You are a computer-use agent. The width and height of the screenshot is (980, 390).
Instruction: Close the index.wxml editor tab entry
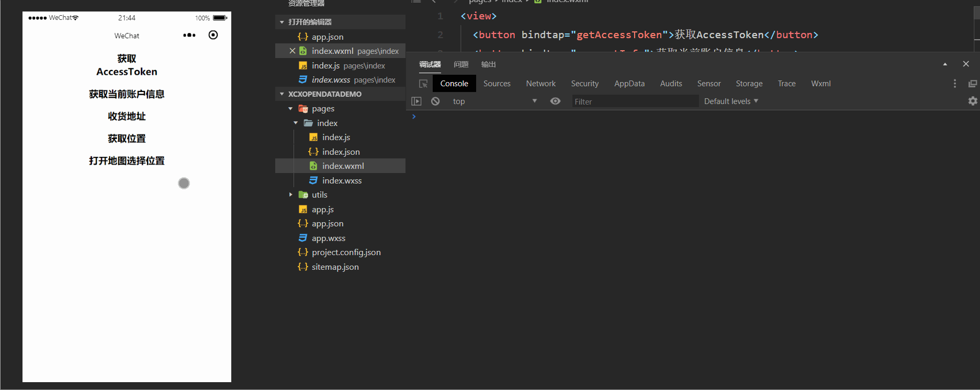pyautogui.click(x=292, y=51)
